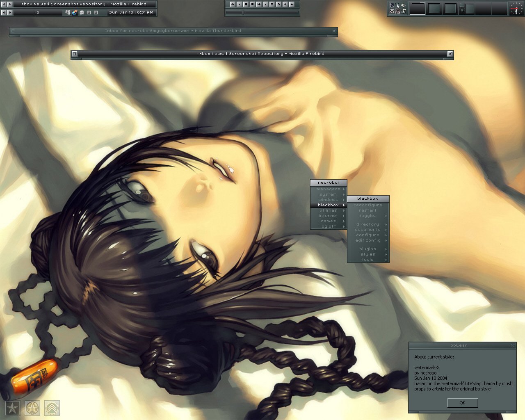Expand the 'utilities' submenu in necroboi menu
Image resolution: width=525 pixels, height=420 pixels.
tap(329, 210)
